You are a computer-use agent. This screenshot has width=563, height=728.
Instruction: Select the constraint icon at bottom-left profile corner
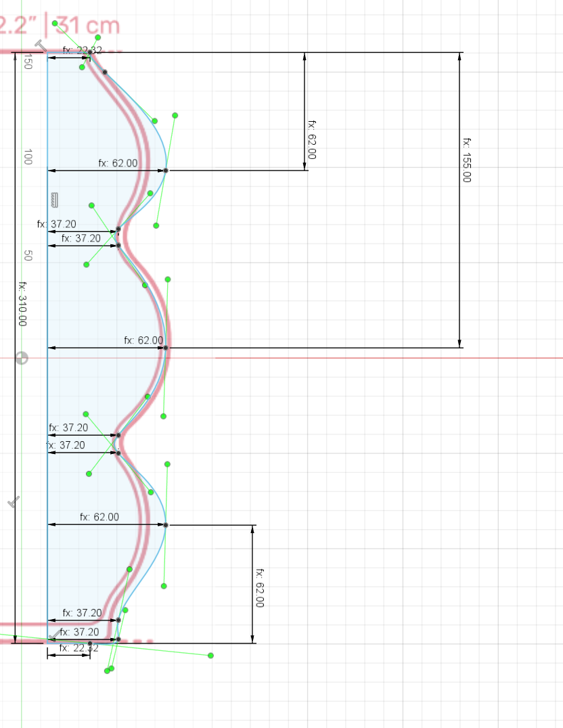click(x=53, y=637)
